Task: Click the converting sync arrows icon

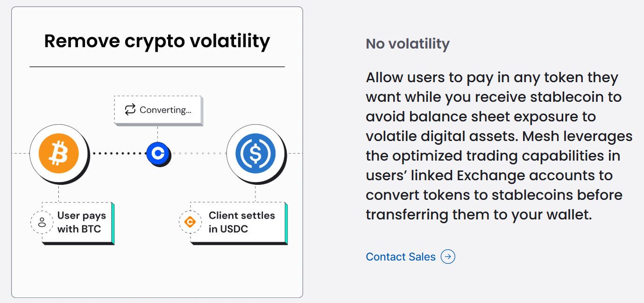Action: (x=129, y=110)
